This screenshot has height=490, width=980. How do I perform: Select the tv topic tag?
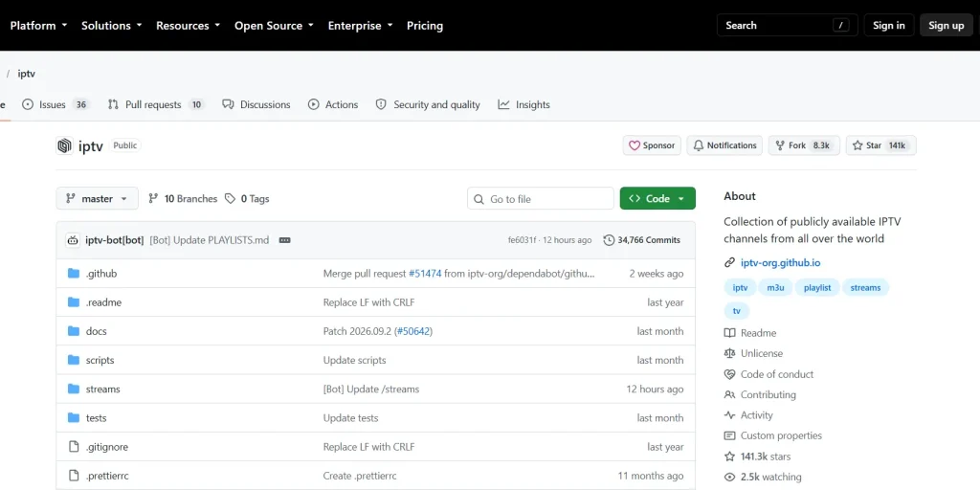point(737,311)
